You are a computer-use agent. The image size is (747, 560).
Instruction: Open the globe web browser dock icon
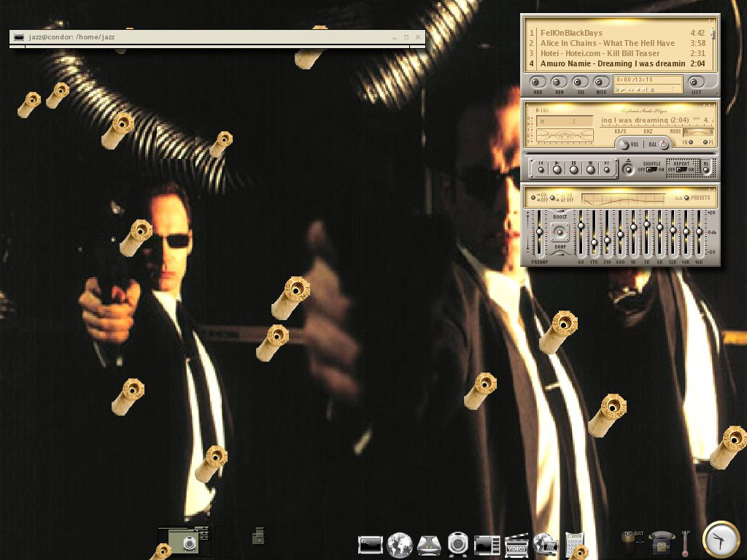399,545
